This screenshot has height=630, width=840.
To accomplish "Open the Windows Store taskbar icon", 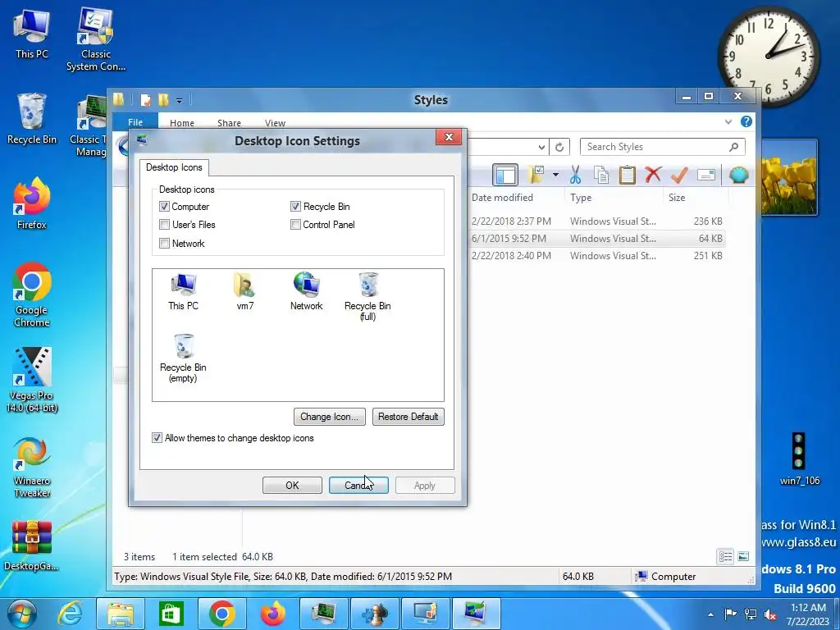I will (171, 614).
